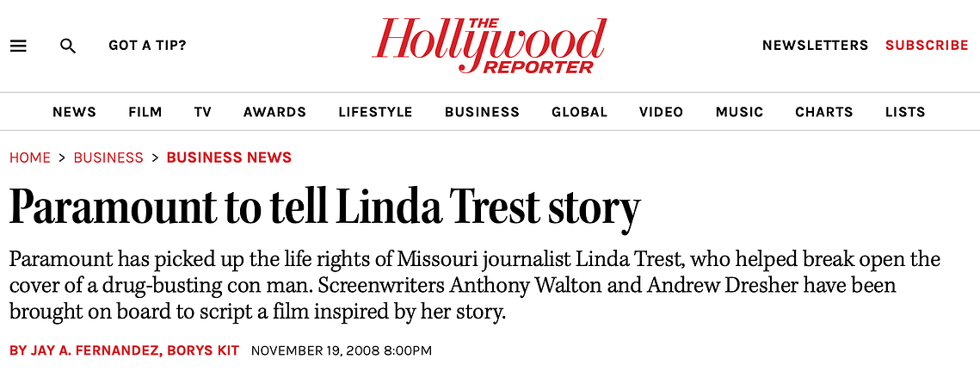The height and width of the screenshot is (378, 980).
Task: Open the LIFESTYLE section
Action: (x=375, y=112)
